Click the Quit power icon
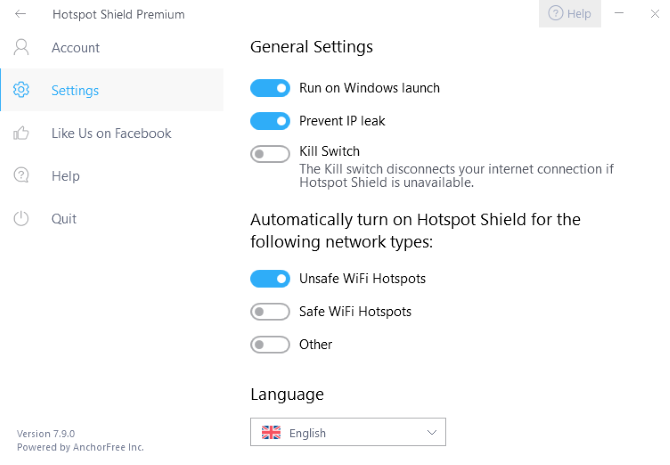This screenshot has width=670, height=465. pos(21,219)
